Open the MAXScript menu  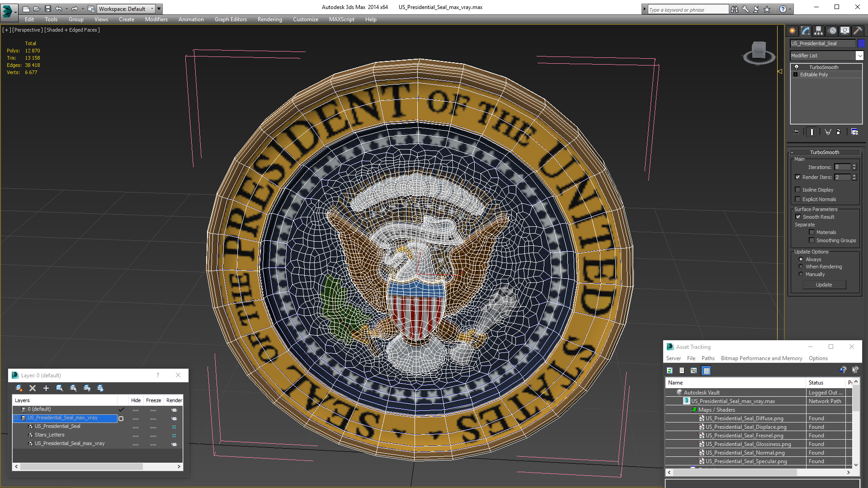click(341, 19)
